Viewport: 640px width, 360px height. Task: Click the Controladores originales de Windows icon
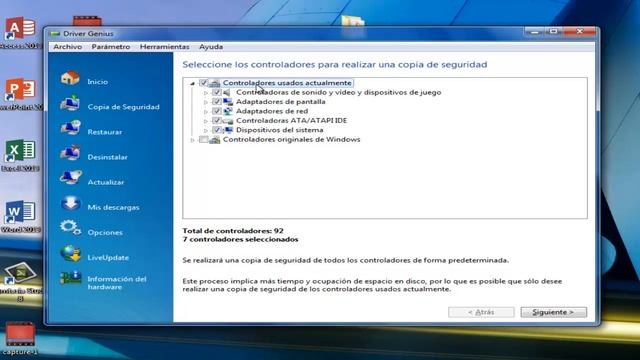pos(215,140)
